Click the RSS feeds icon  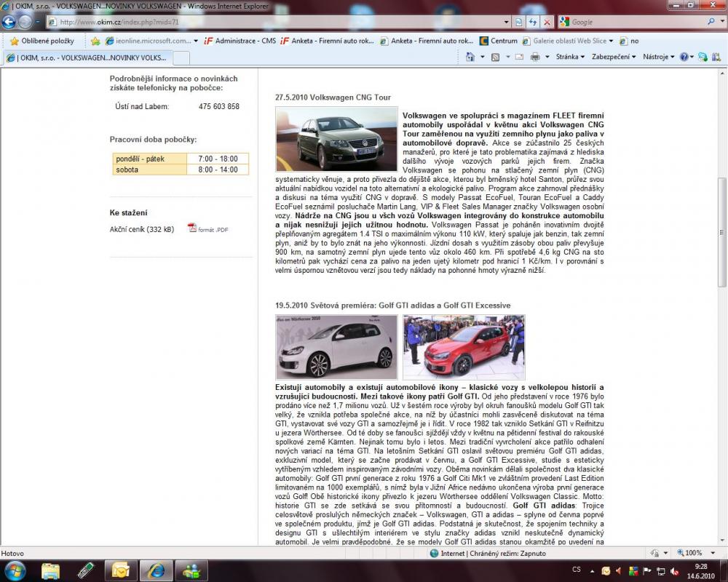(495, 57)
